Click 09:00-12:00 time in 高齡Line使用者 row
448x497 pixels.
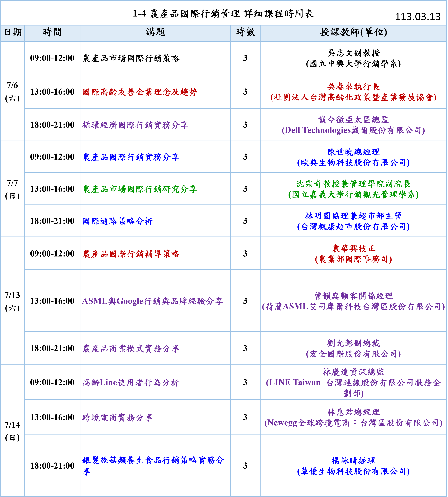(x=52, y=383)
